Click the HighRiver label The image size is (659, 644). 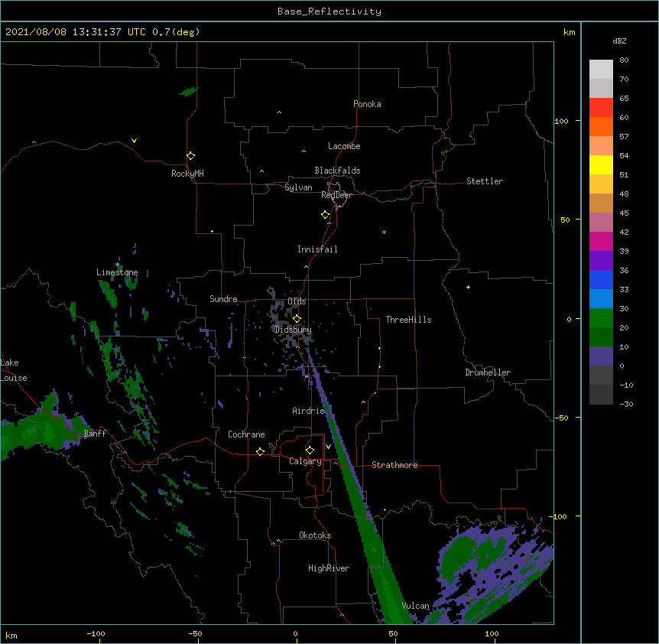point(329,568)
